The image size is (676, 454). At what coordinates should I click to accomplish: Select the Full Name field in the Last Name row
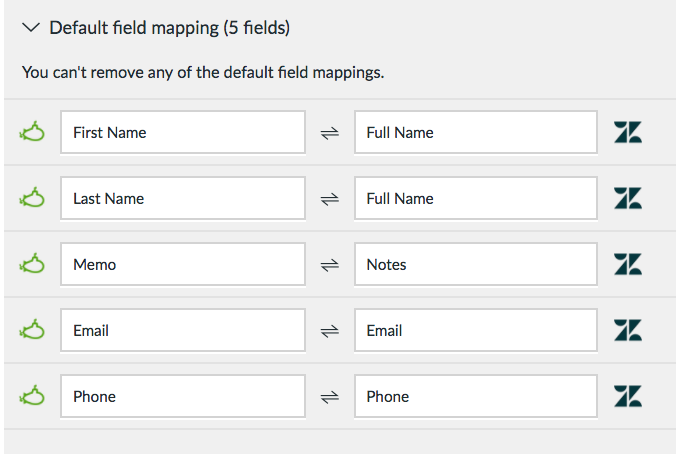click(x=476, y=198)
